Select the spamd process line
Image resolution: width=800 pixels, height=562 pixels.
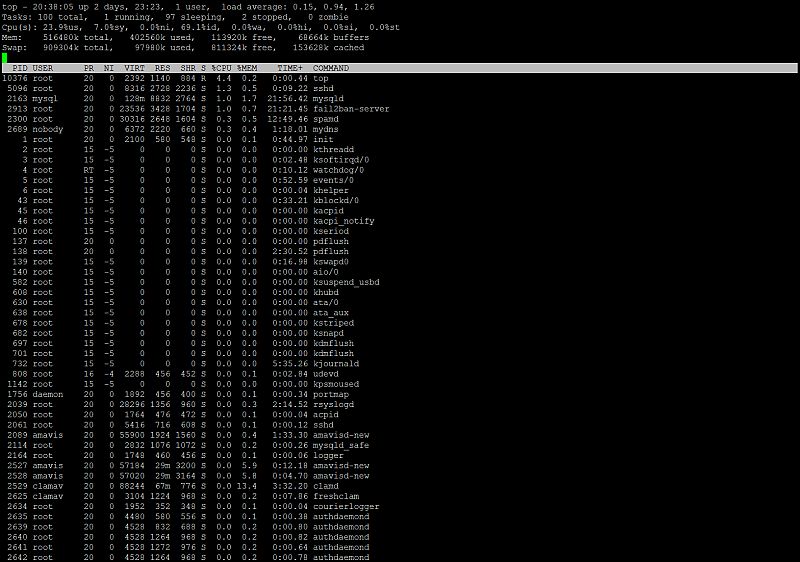[326, 119]
